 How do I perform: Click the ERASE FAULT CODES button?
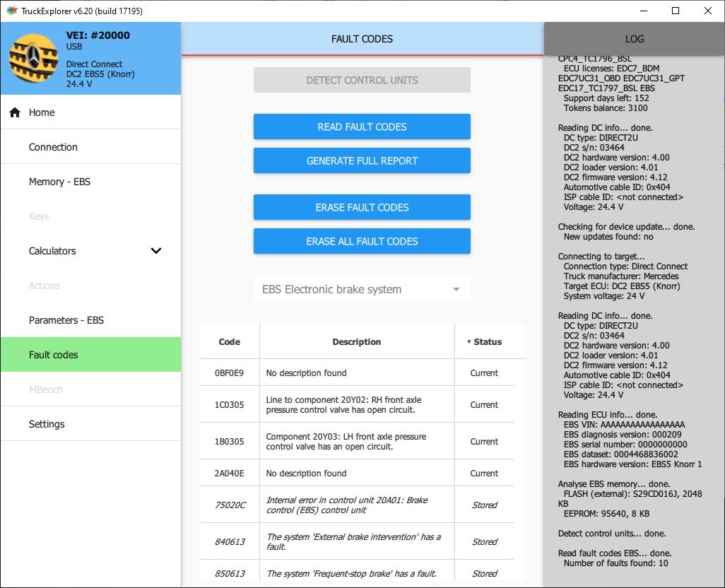362,208
